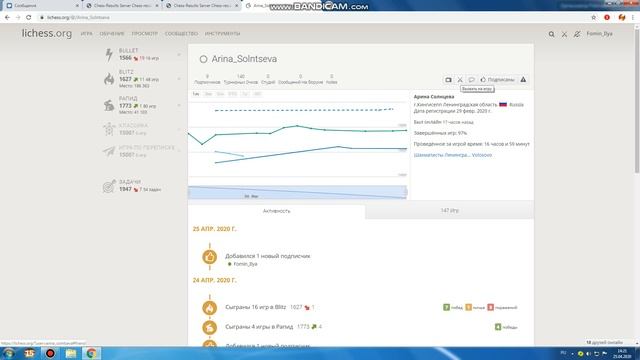
Task: Open Correspondence (Игра по переписке) entry
Action: [x=142, y=151]
